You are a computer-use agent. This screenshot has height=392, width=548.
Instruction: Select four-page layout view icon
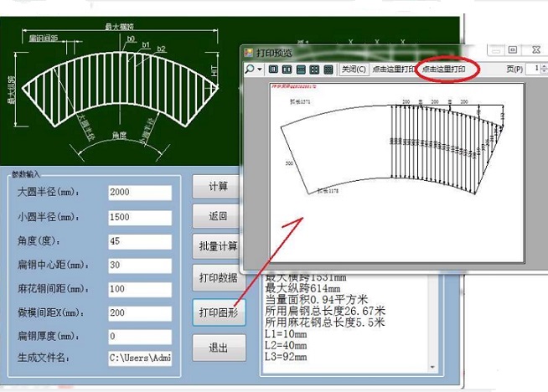click(x=314, y=70)
